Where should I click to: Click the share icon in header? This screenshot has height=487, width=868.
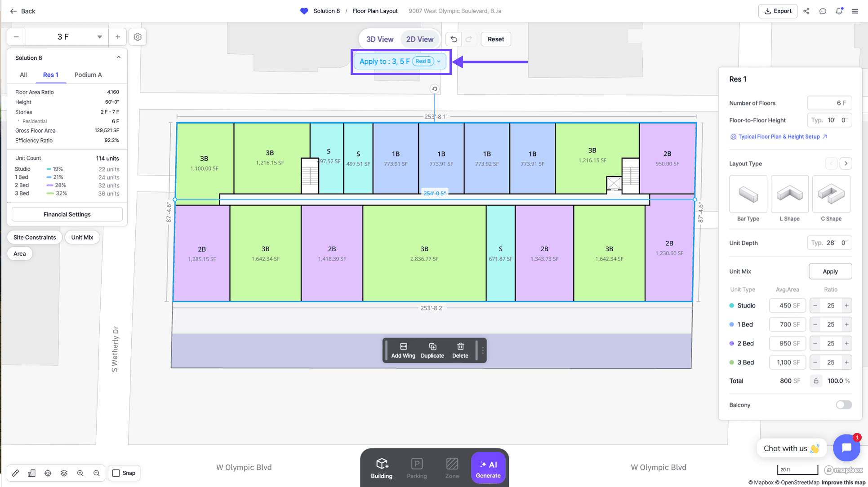coord(806,11)
